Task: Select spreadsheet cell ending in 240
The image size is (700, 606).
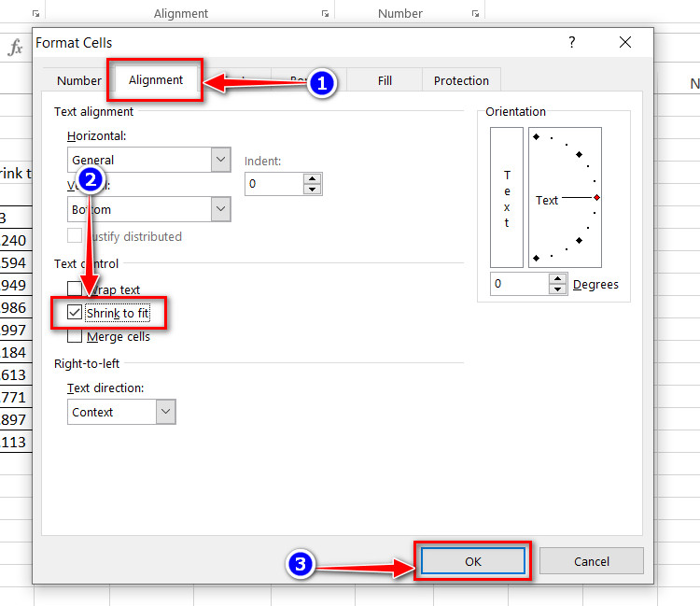Action: tap(16, 240)
